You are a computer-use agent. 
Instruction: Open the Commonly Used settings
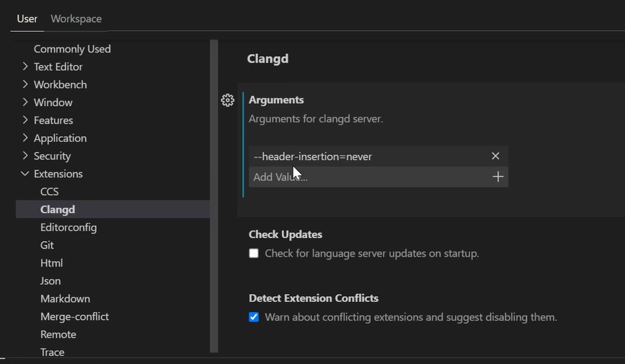click(x=72, y=49)
